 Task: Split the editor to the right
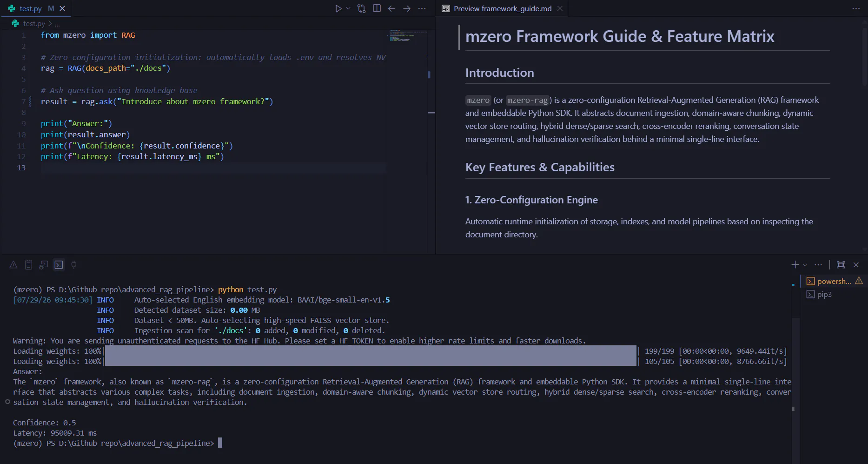coord(377,8)
